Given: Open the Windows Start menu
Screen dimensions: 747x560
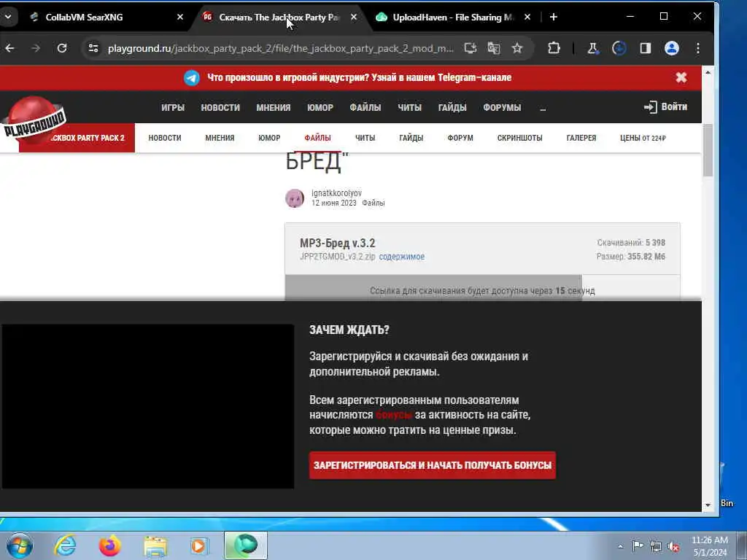Looking at the screenshot, I should [19, 545].
